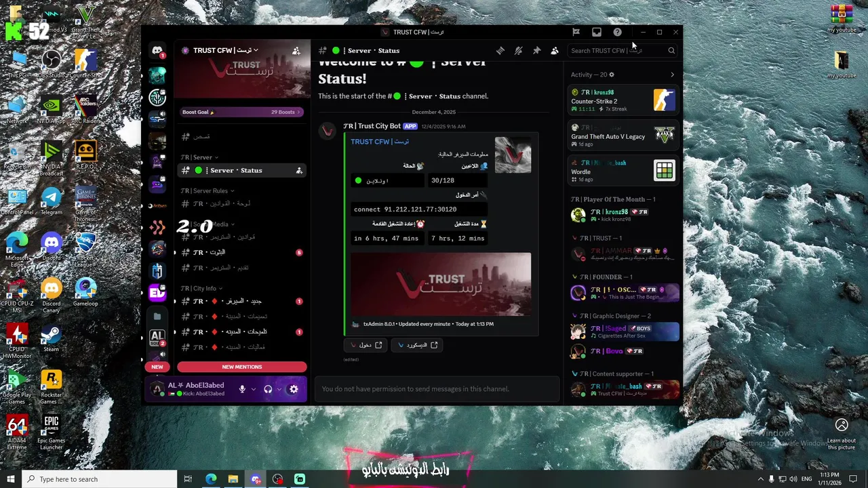Open Epic Games Launcher desktop icon
Image resolution: width=868 pixels, height=488 pixels.
coord(51,432)
